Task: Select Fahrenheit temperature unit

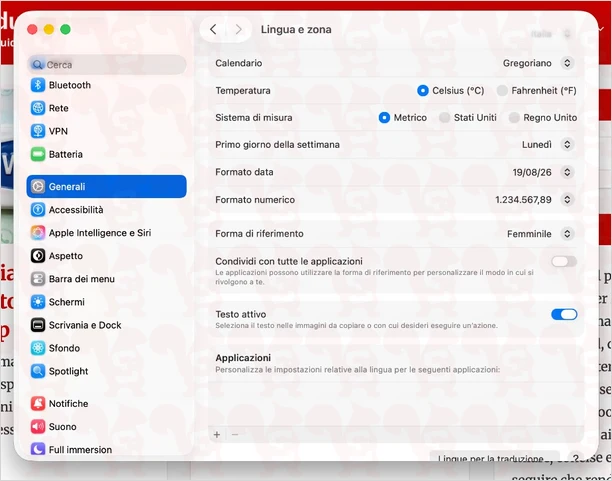Action: 502,91
